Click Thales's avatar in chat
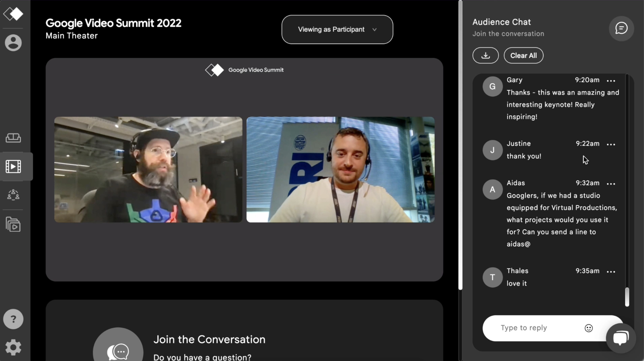 492,277
